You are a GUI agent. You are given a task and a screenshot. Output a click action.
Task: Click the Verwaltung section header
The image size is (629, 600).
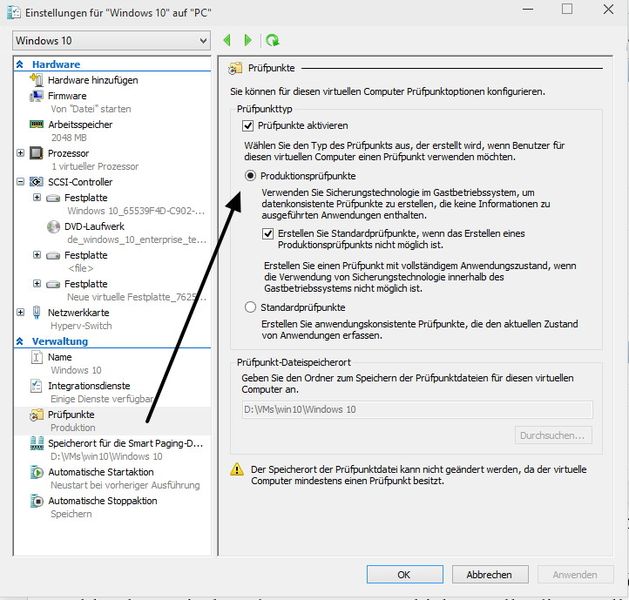[x=60, y=341]
